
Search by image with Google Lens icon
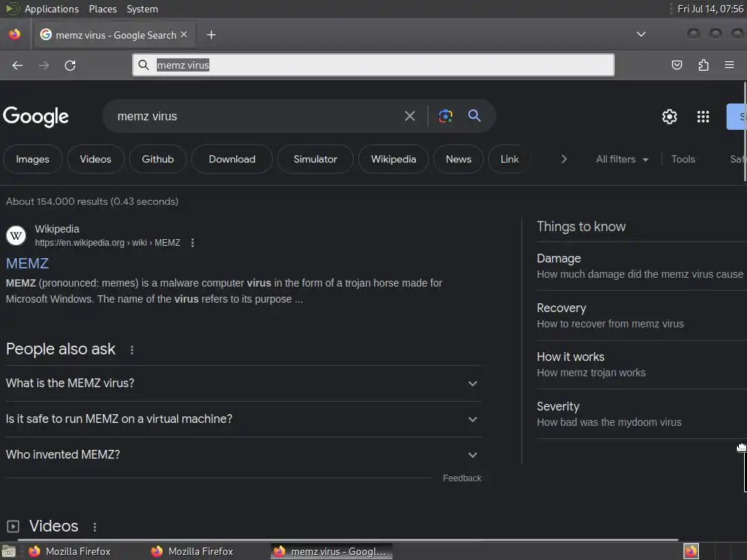click(x=446, y=116)
